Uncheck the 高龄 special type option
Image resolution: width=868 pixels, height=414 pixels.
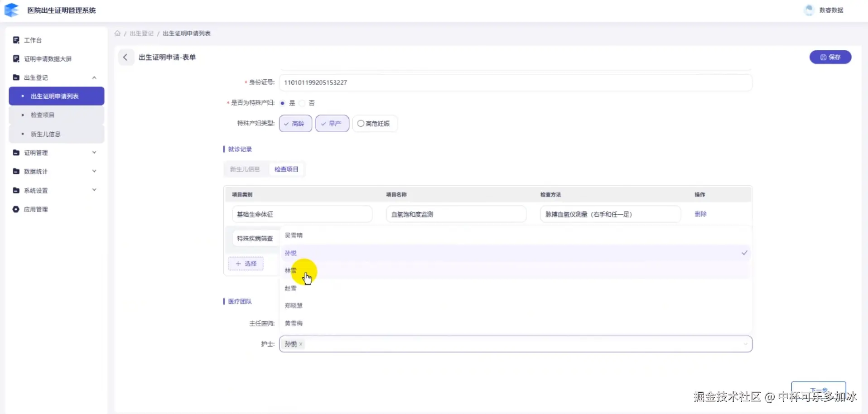(295, 124)
